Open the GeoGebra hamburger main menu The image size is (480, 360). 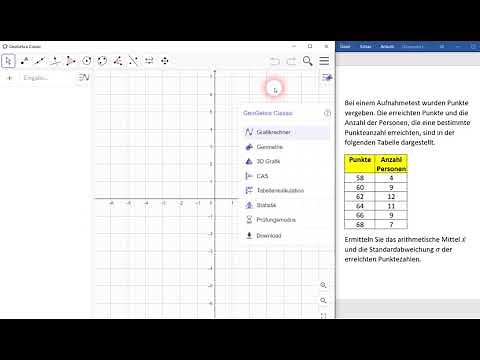(324, 61)
